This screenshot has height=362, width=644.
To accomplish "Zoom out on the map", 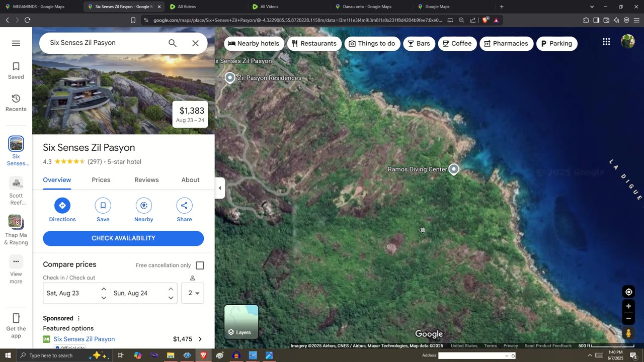I will tap(628, 318).
